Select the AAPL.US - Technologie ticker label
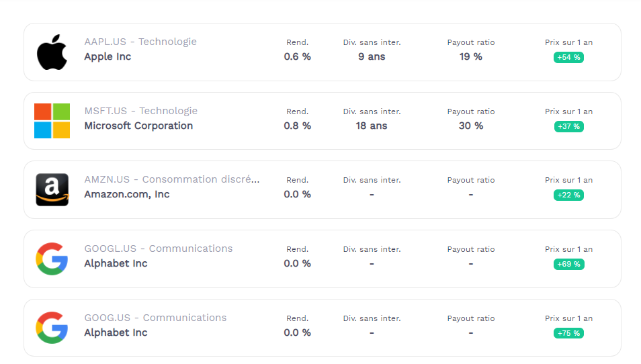The image size is (641, 364). click(x=140, y=42)
